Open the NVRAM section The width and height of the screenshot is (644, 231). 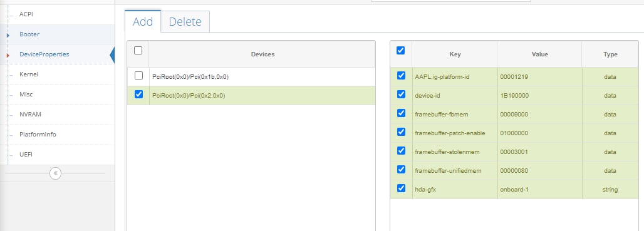pos(31,115)
